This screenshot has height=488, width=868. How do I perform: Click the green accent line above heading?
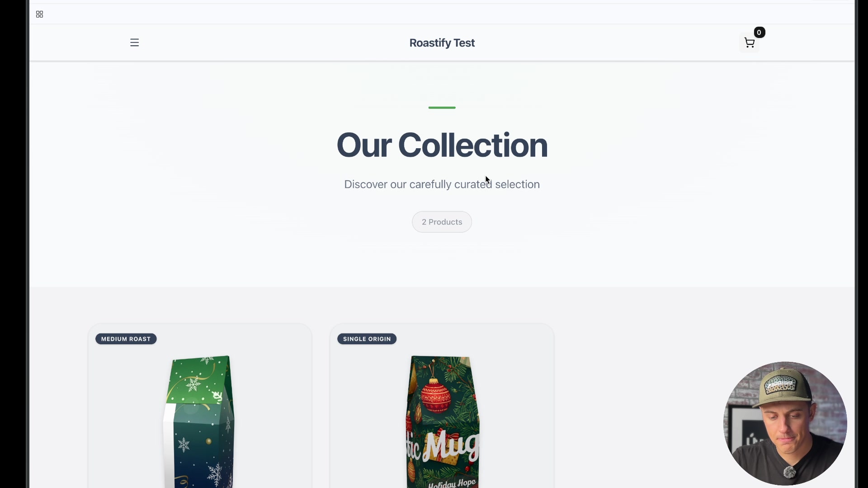tap(442, 108)
